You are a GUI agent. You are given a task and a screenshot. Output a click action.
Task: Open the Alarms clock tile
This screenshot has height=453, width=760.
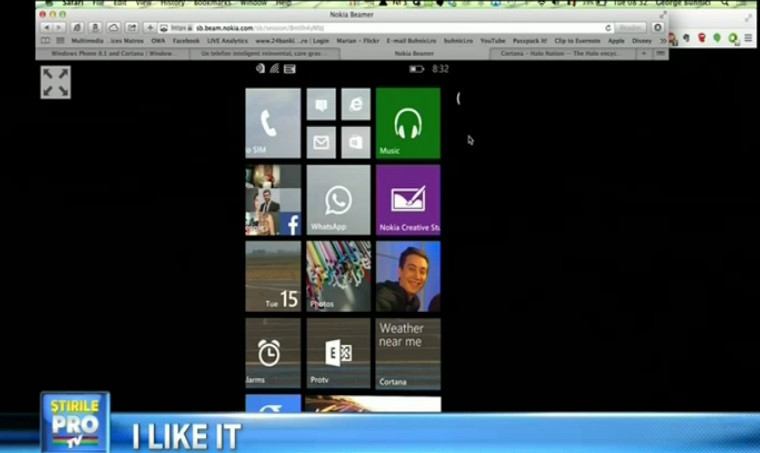273,353
